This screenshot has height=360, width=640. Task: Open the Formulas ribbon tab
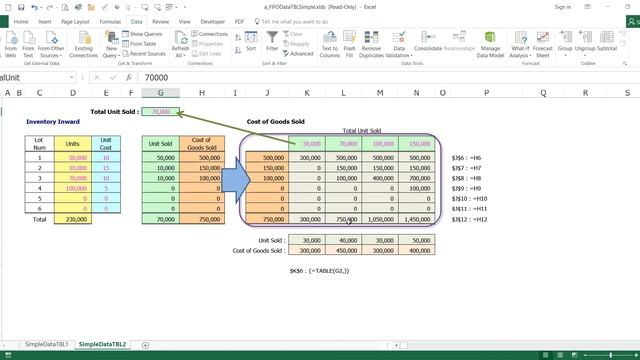[110, 22]
